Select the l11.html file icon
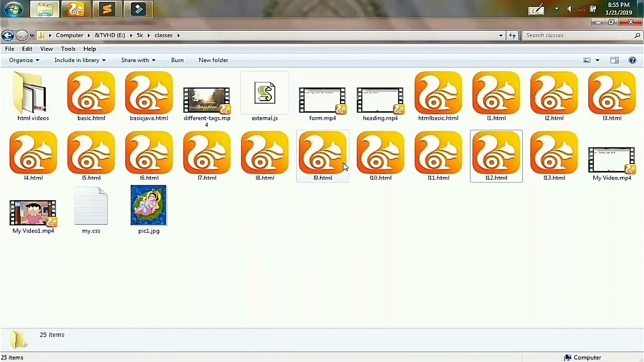This screenshot has height=362, width=644. click(x=438, y=153)
